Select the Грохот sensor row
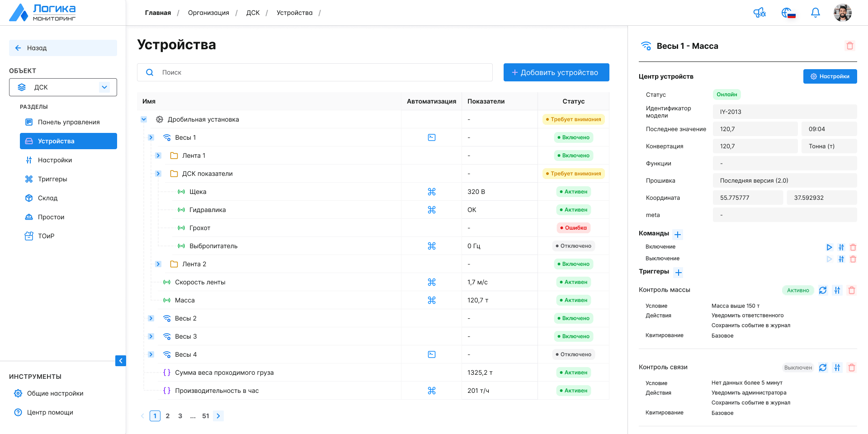Screen dimensions: 868x434 373,228
